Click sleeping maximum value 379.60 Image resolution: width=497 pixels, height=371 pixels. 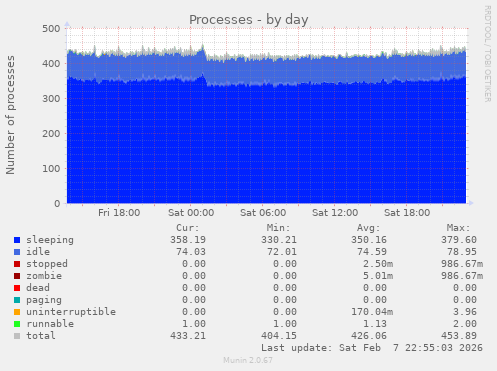point(459,240)
